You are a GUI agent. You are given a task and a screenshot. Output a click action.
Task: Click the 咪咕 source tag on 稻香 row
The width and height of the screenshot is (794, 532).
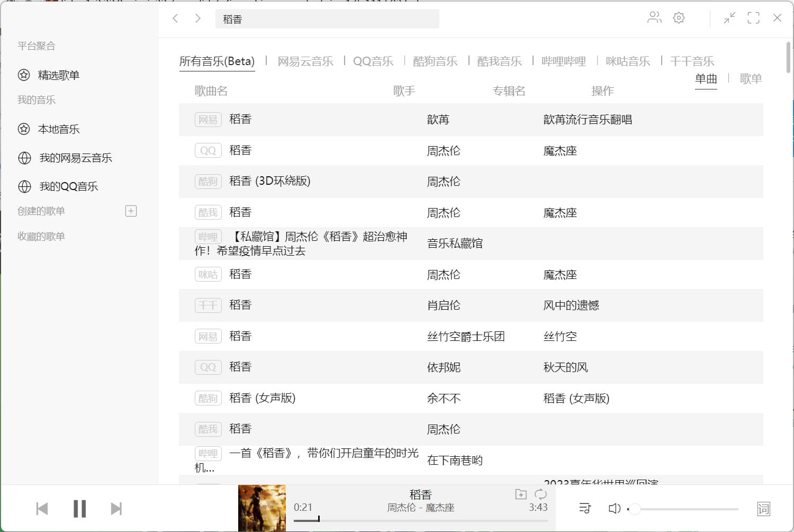point(208,274)
